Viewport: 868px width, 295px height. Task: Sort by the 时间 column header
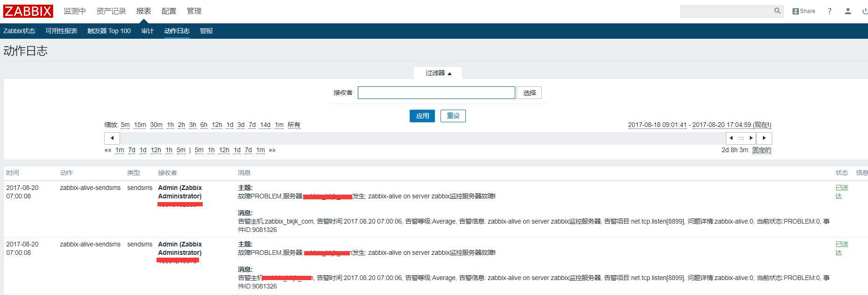click(x=13, y=173)
